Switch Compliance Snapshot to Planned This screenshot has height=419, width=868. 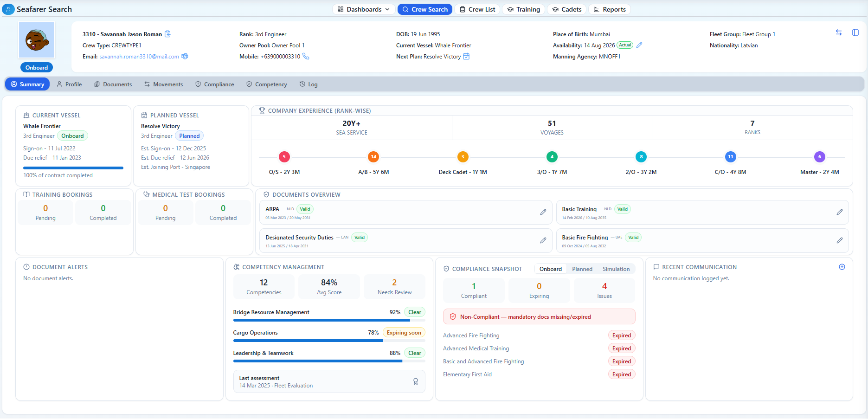(582, 269)
